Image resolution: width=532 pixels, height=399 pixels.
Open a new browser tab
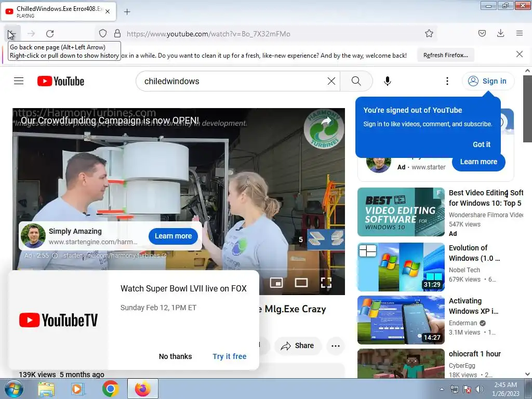[127, 12]
